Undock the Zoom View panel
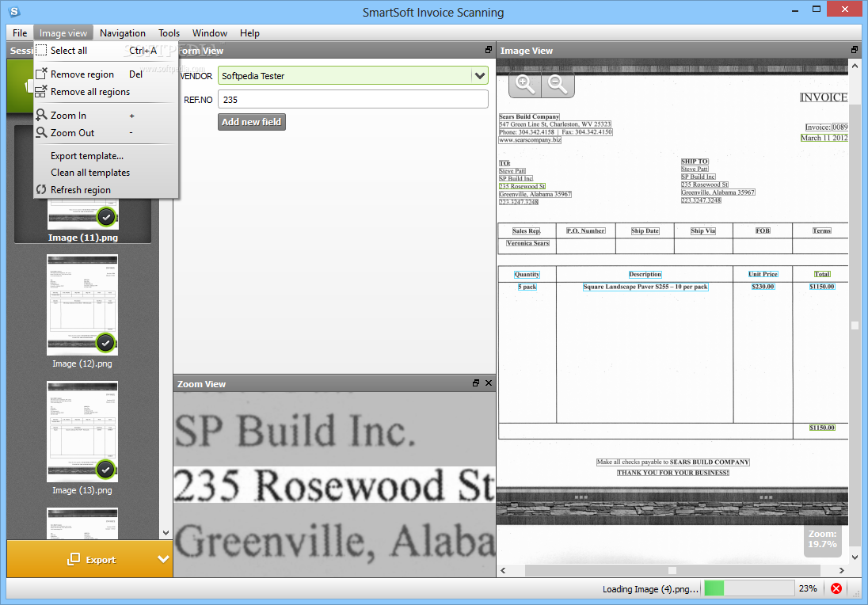This screenshot has width=868, height=605. (475, 383)
